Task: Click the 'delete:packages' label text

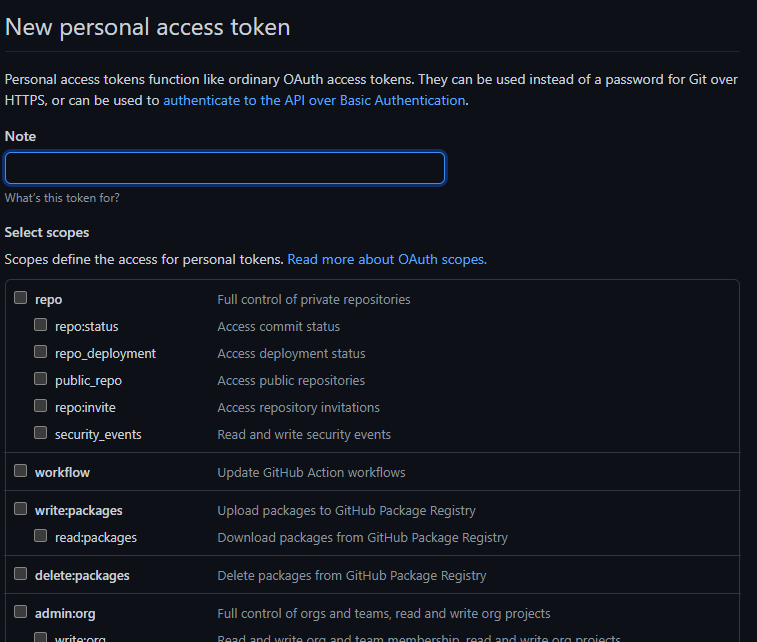Action: coord(82,576)
